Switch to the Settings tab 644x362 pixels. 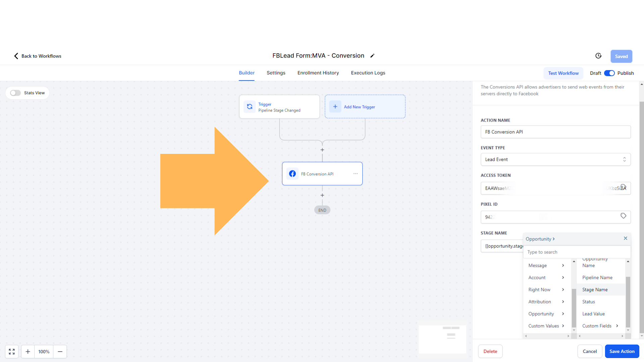[x=276, y=72]
